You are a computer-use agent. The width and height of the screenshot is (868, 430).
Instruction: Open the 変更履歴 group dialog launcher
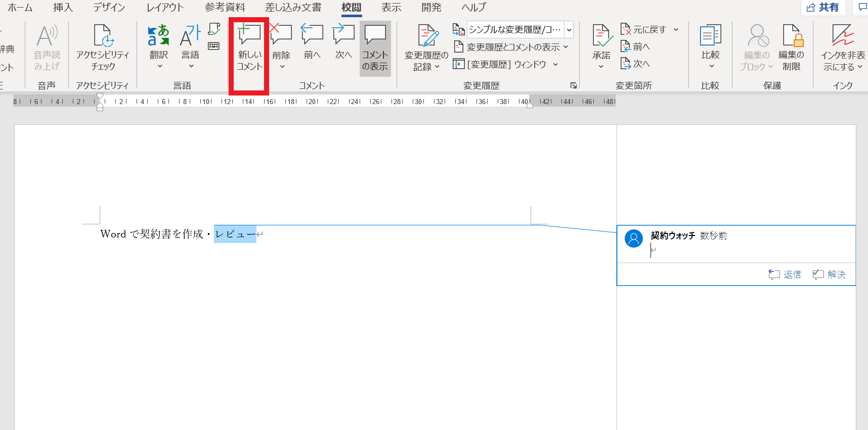[574, 85]
